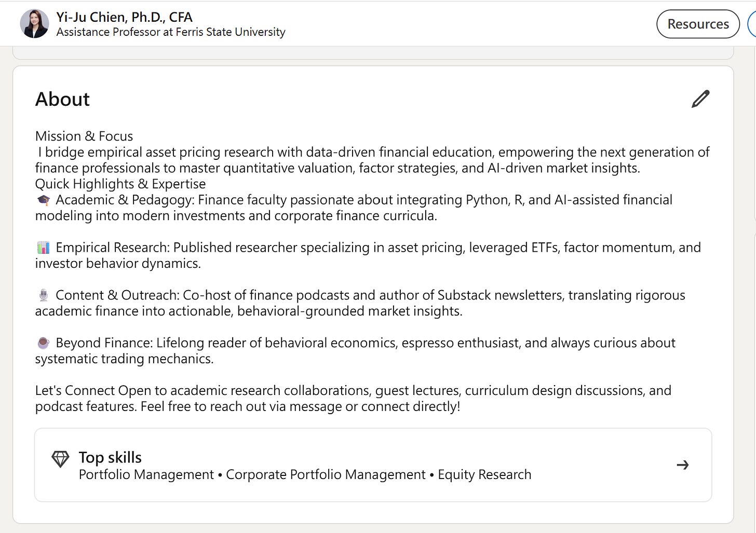Viewport: 756px width, 533px height.
Task: Open Yi-Ju Chien's profile photo
Action: 34,23
